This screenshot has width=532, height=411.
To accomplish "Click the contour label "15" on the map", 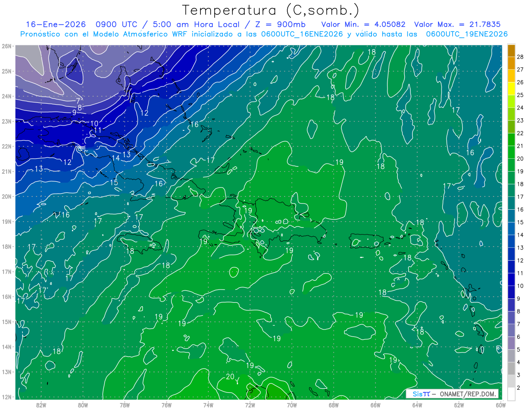I will [x=114, y=182].
